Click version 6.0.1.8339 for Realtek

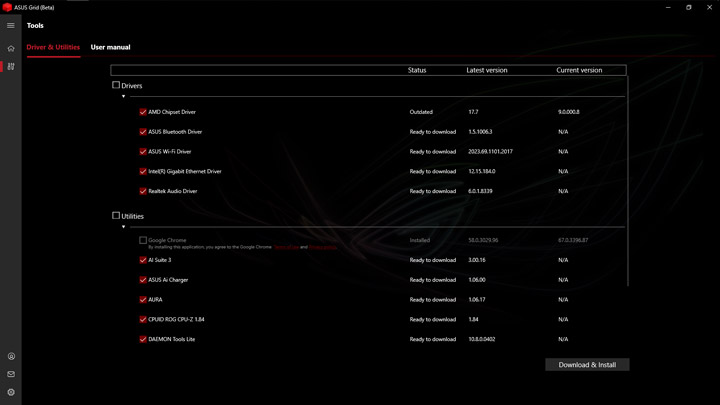pyautogui.click(x=480, y=191)
